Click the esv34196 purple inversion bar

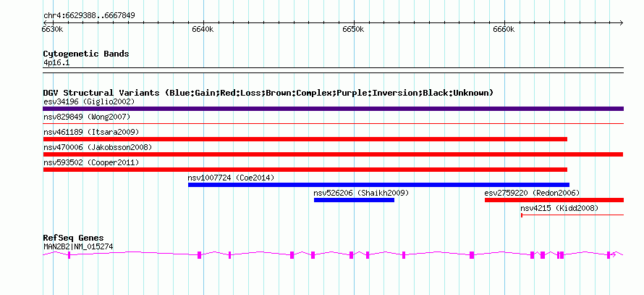click(x=333, y=109)
